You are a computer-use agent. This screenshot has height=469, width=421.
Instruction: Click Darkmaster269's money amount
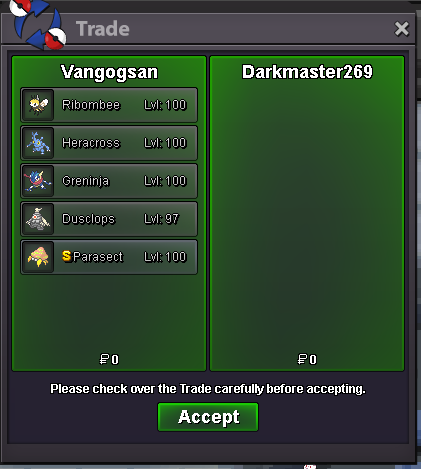pyautogui.click(x=307, y=359)
